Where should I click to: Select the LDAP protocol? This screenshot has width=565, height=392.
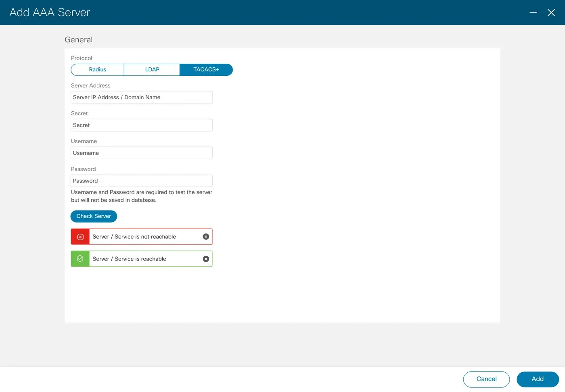pyautogui.click(x=152, y=70)
